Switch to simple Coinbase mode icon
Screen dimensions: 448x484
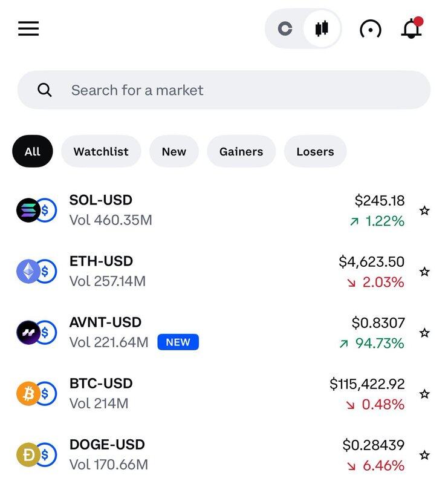(285, 28)
